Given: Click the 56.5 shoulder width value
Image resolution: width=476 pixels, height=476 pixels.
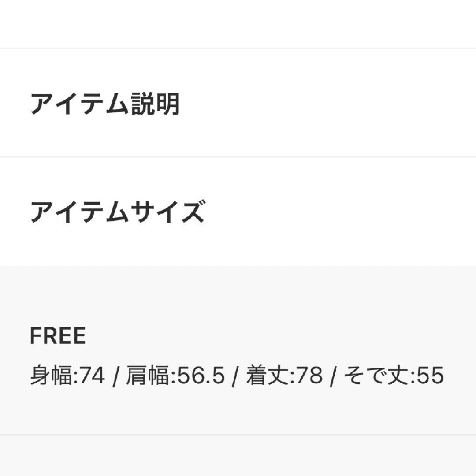Looking at the screenshot, I should (x=201, y=376).
